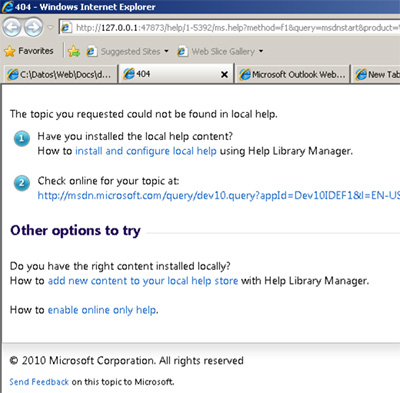Image resolution: width=400 pixels, height=393 pixels.
Task: Open the Favorites star button
Action: (29, 51)
